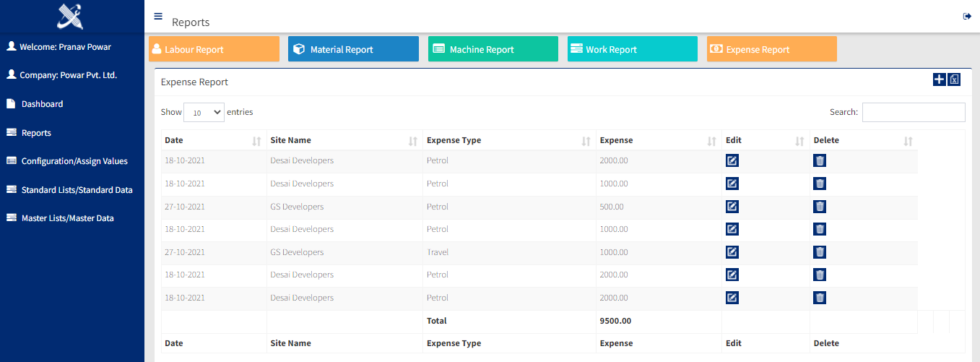Image resolution: width=980 pixels, height=362 pixels.
Task: Click the plus icon to add expense
Action: tap(939, 79)
